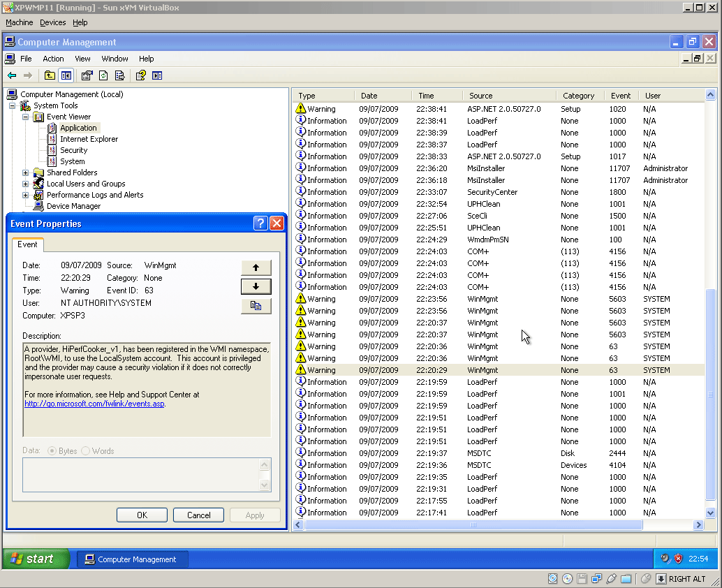722x588 pixels.
Task: Click the host key down-arrow indicator icon
Action: (x=661, y=579)
